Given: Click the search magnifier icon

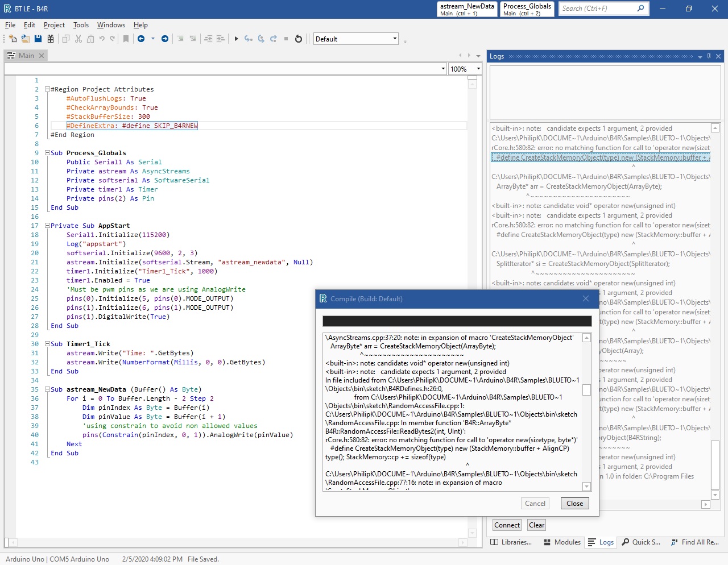Looking at the screenshot, I should click(640, 9).
